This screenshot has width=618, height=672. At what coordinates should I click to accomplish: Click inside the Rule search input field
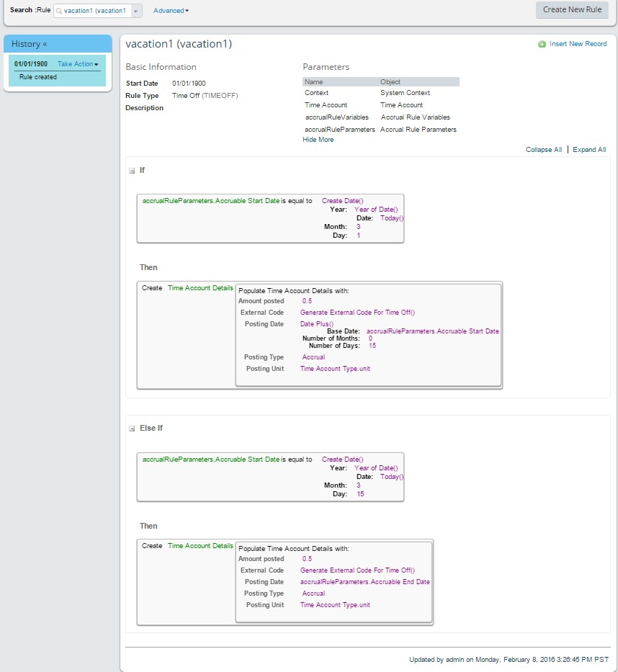(x=94, y=11)
